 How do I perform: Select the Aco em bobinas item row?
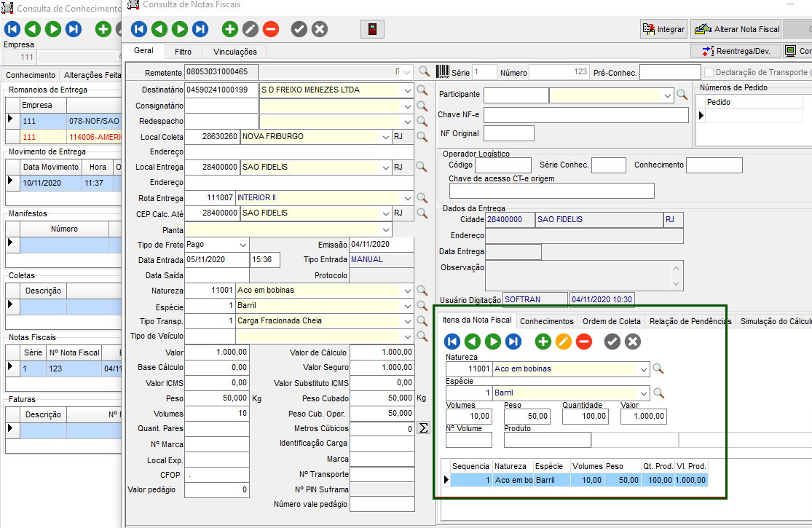pos(578,480)
